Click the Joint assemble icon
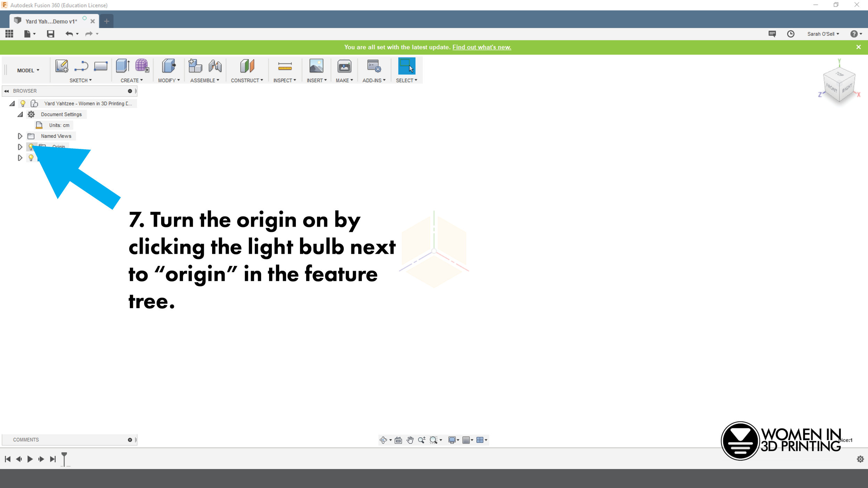Image resolution: width=868 pixels, height=488 pixels. coord(215,66)
